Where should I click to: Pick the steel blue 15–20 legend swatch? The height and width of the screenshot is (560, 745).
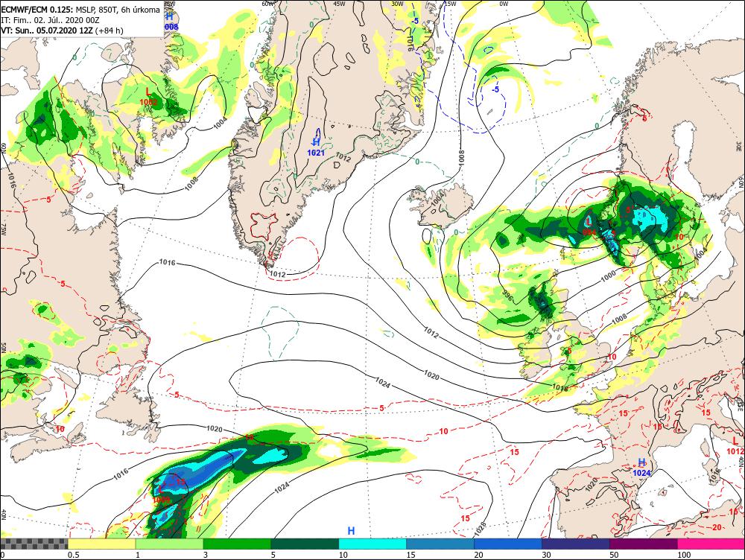point(440,544)
